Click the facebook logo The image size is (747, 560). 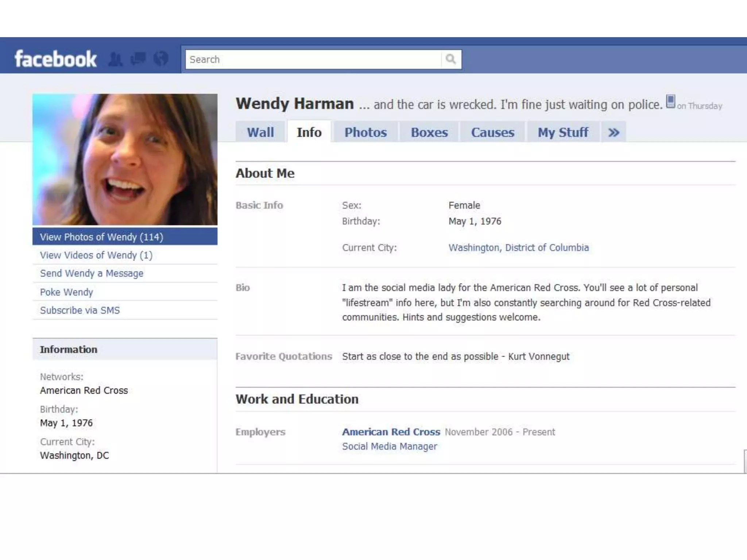(55, 59)
